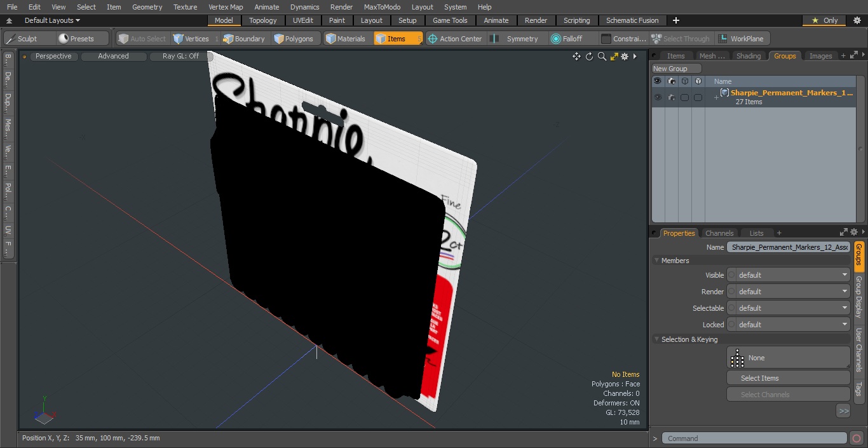Open the Locked dropdown
This screenshot has height=448, width=868.
coord(788,325)
